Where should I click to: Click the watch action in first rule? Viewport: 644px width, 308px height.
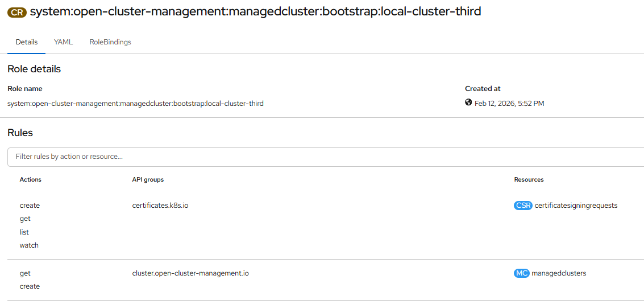click(x=29, y=245)
